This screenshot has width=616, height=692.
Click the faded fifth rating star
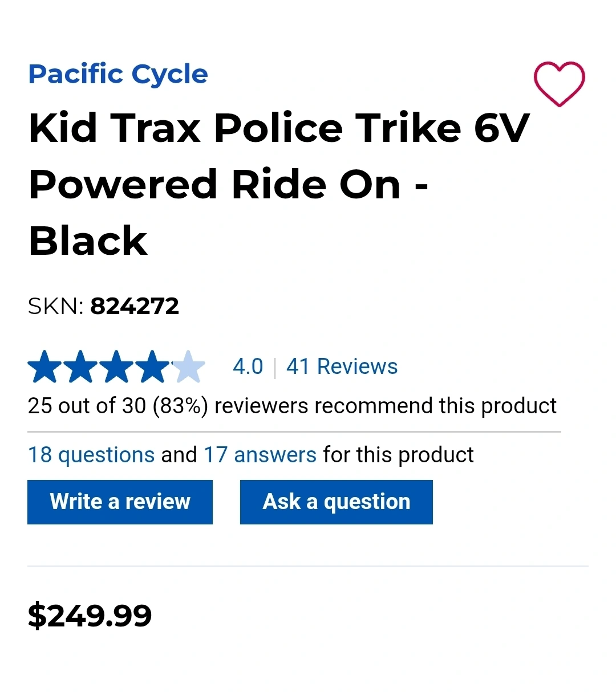[188, 367]
